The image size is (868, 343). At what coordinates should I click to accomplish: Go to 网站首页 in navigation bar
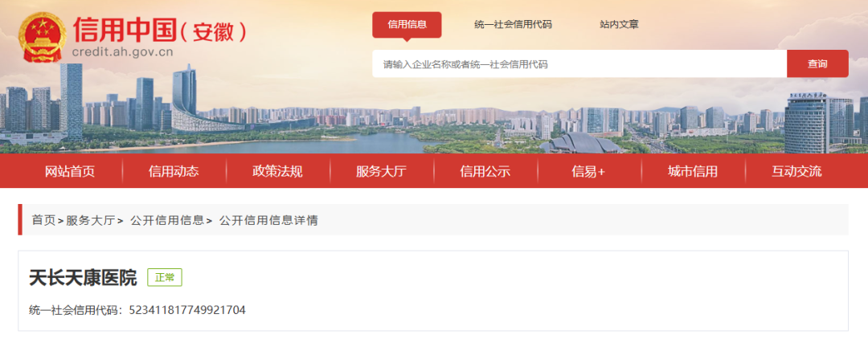point(70,171)
